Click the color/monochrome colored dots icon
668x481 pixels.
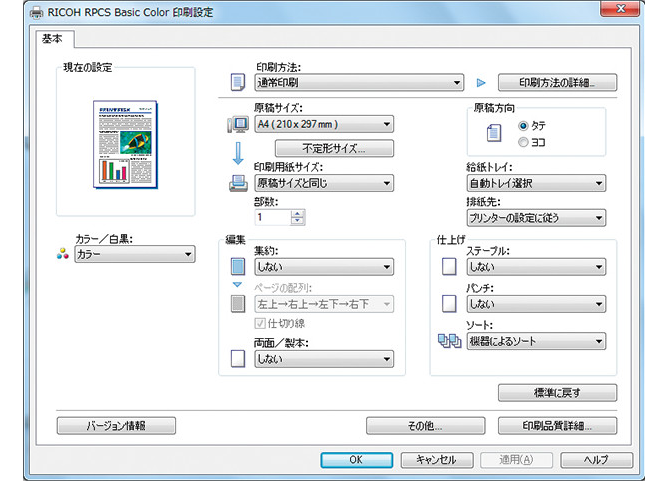coord(63,254)
